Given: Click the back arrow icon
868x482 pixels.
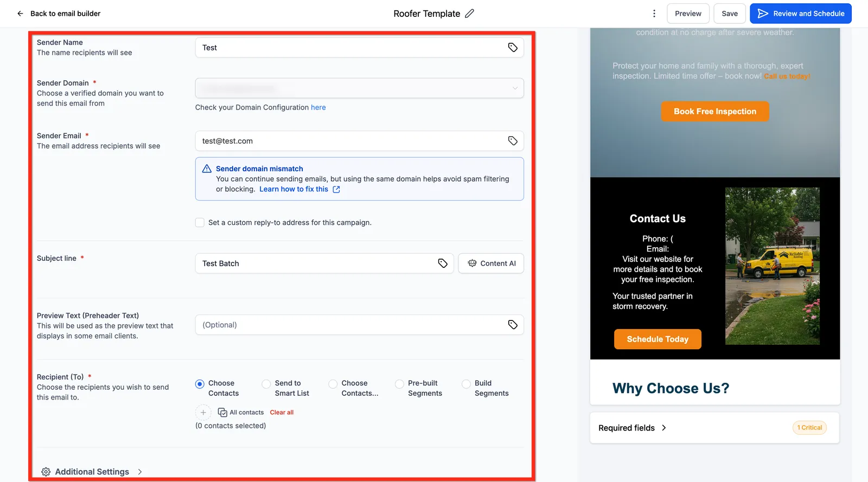Looking at the screenshot, I should pos(20,14).
